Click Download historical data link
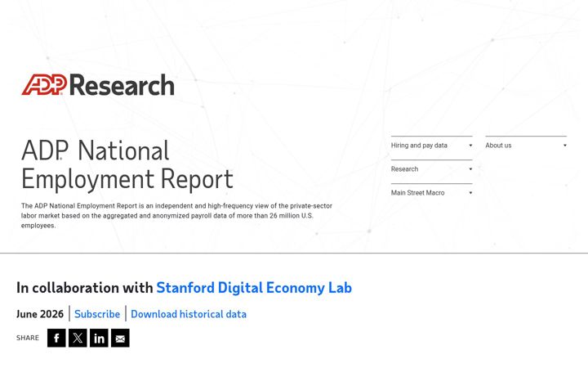588x368 pixels. point(189,314)
